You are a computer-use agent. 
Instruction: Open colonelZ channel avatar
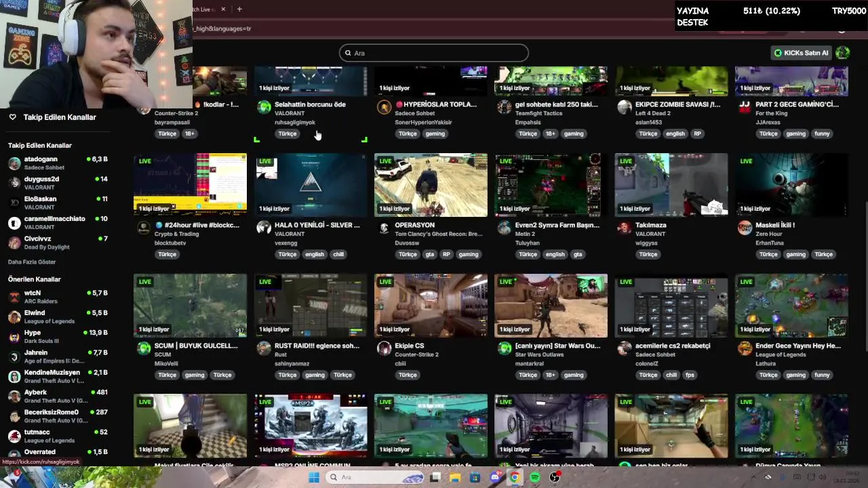tap(624, 348)
